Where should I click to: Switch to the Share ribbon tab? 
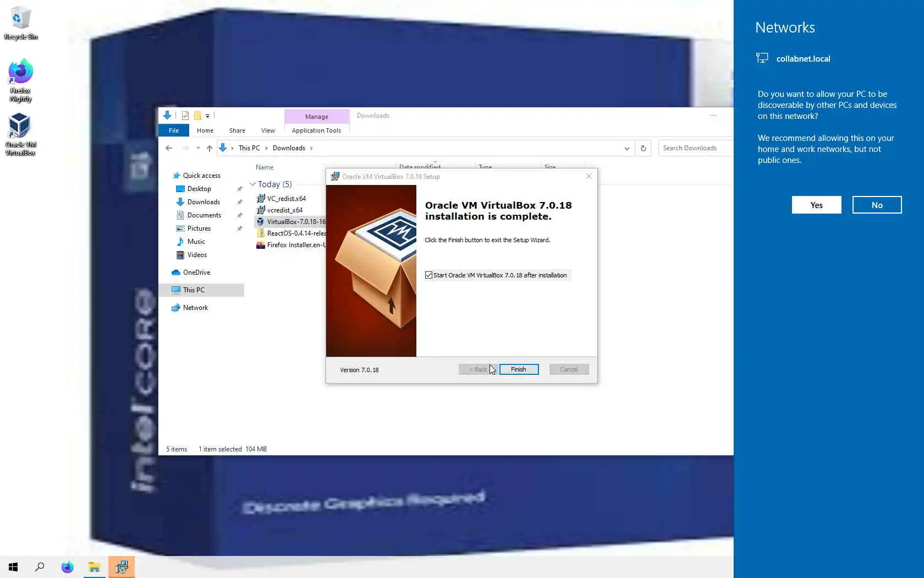[x=237, y=130]
